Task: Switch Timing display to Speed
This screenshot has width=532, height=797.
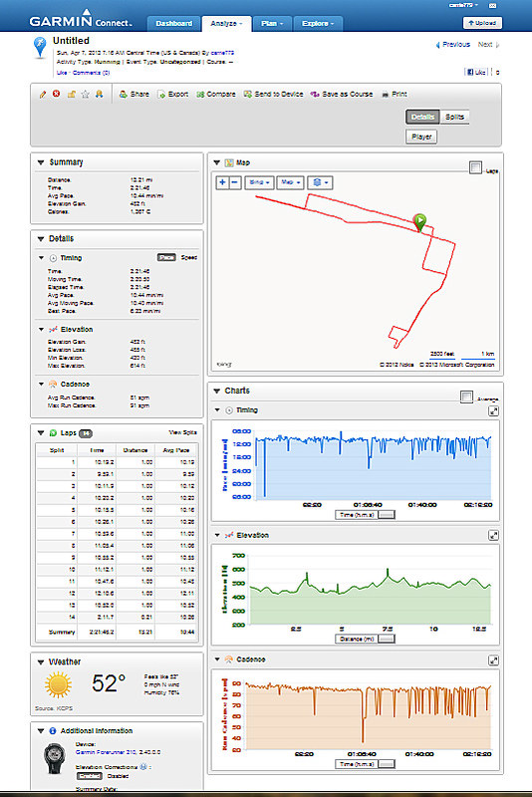Action: tap(188, 257)
